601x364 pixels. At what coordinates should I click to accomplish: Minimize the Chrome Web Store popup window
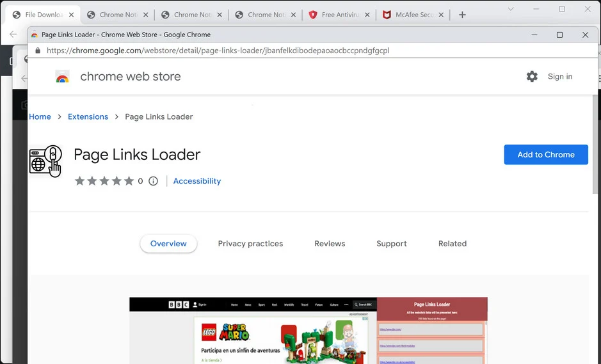click(534, 35)
